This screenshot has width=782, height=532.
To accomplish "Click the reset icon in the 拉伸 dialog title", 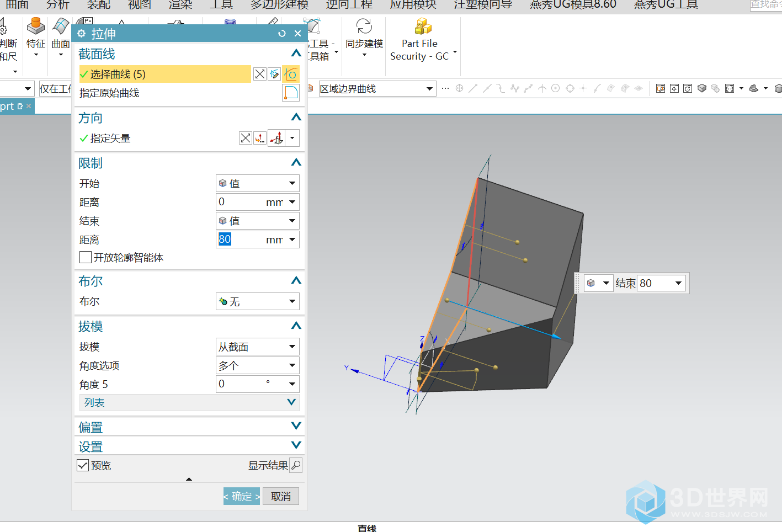I will (282, 34).
